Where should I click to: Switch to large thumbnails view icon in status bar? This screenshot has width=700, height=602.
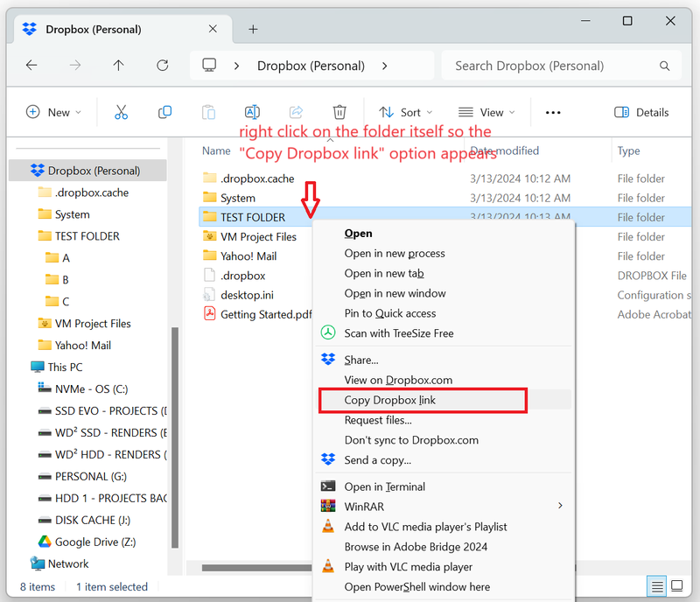click(x=677, y=586)
